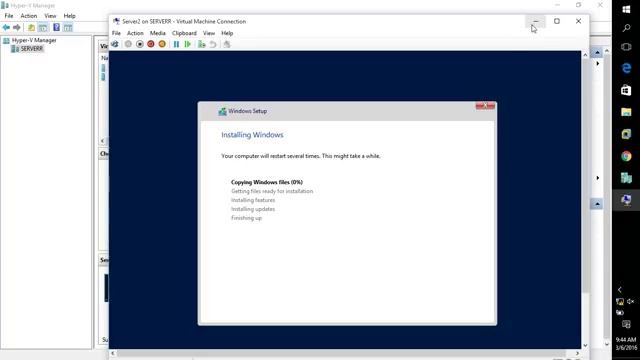Open Action menu in Virtual Machine Connection
Image resolution: width=640 pixels, height=360 pixels.
pos(135,33)
